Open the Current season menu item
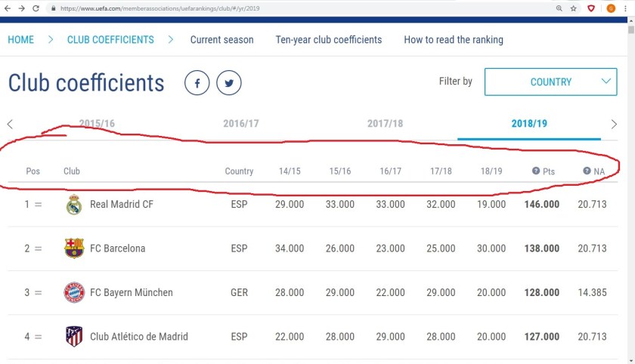 pos(221,39)
